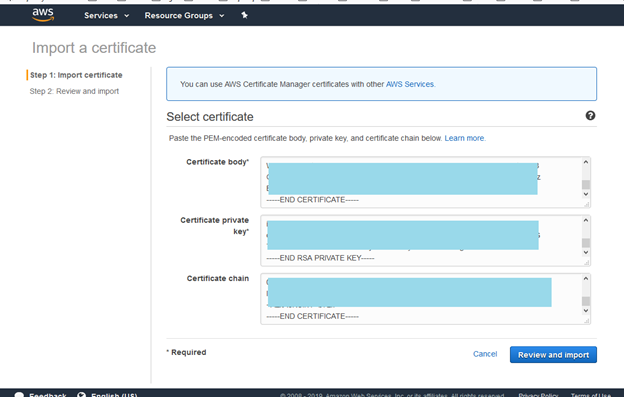Open the help question mark icon
The width and height of the screenshot is (624, 397).
590,115
